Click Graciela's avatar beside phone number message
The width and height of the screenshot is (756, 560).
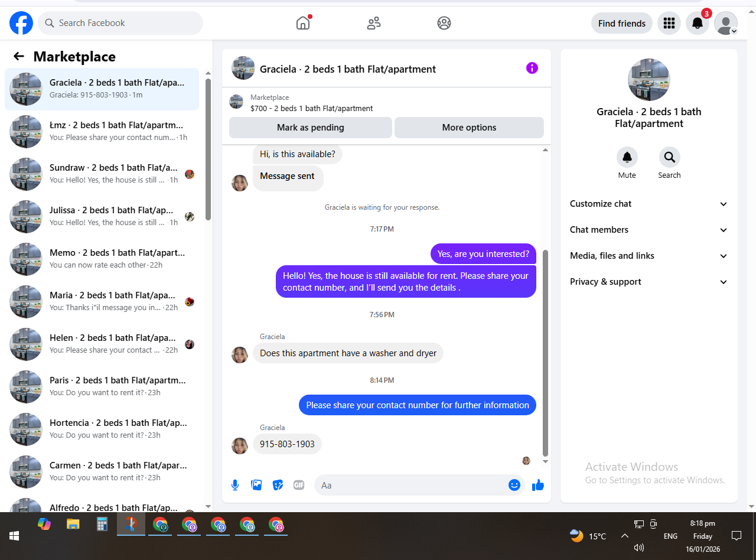pos(240,446)
